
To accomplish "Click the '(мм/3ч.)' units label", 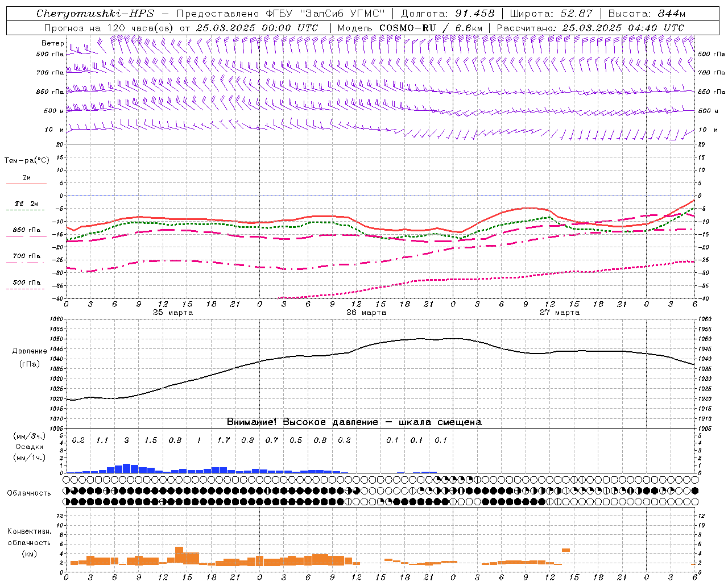I will point(29,436).
